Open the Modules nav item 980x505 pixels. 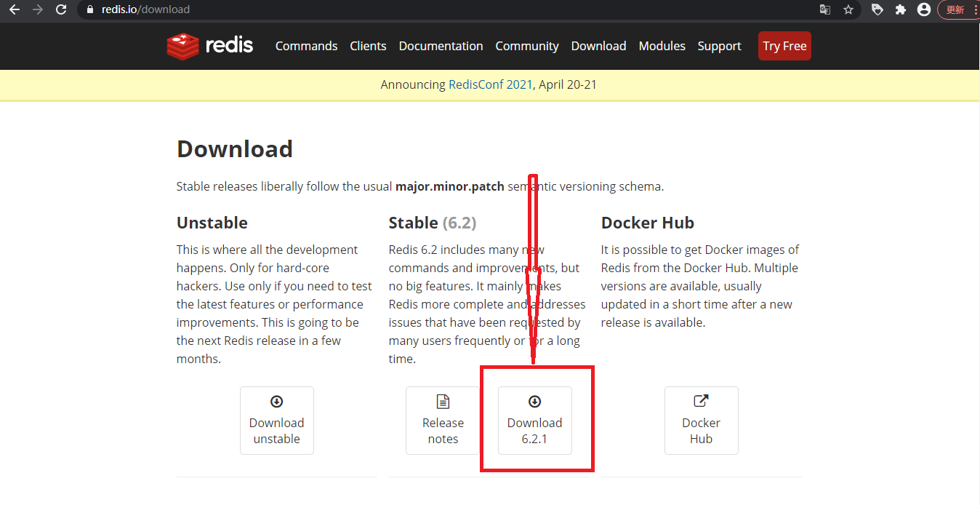pos(662,46)
